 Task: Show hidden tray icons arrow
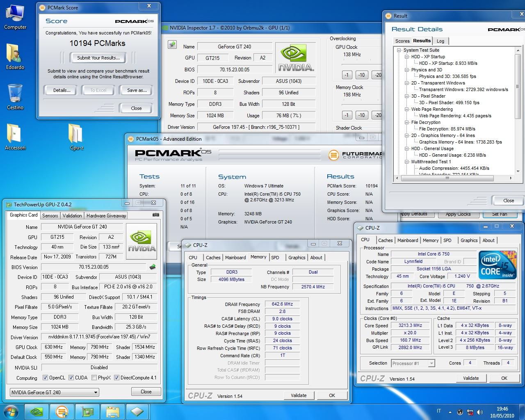[x=450, y=412]
